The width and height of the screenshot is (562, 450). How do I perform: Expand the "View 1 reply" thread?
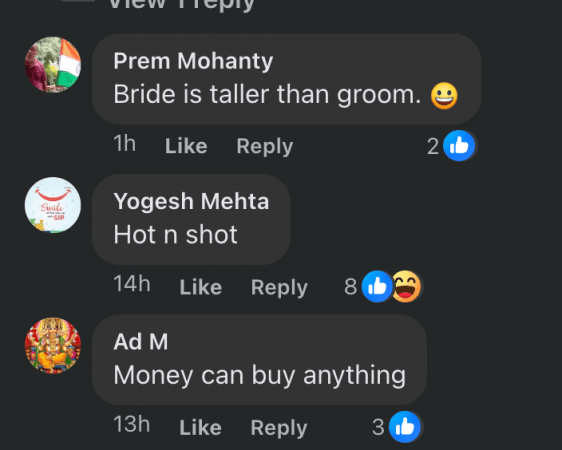pyautogui.click(x=181, y=4)
